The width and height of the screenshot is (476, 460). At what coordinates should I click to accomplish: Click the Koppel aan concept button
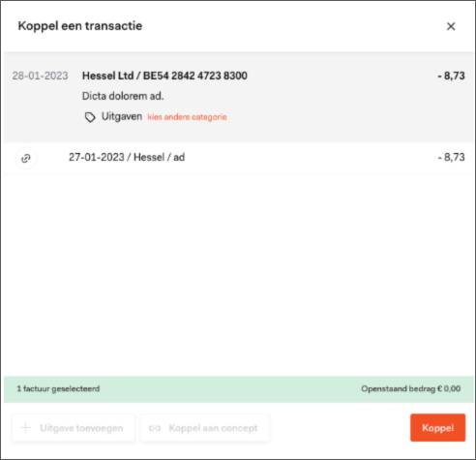pyautogui.click(x=205, y=428)
